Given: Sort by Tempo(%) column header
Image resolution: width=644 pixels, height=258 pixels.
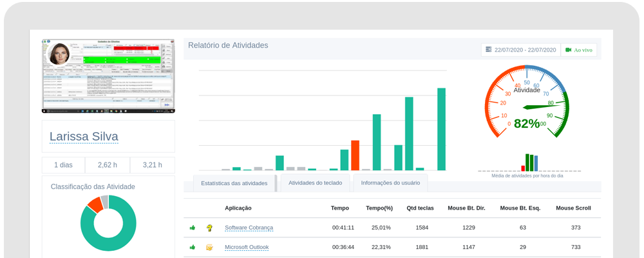Looking at the screenshot, I should tap(379, 208).
